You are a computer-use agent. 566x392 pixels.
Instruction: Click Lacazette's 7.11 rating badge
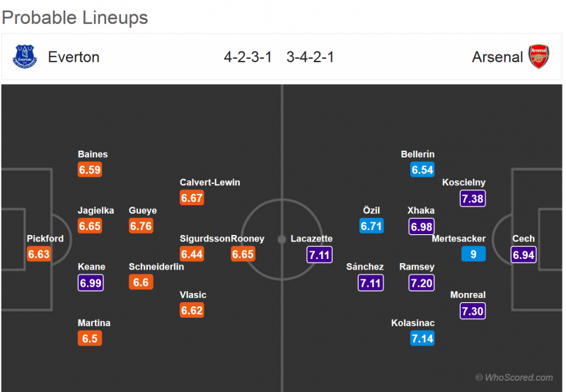pos(319,254)
